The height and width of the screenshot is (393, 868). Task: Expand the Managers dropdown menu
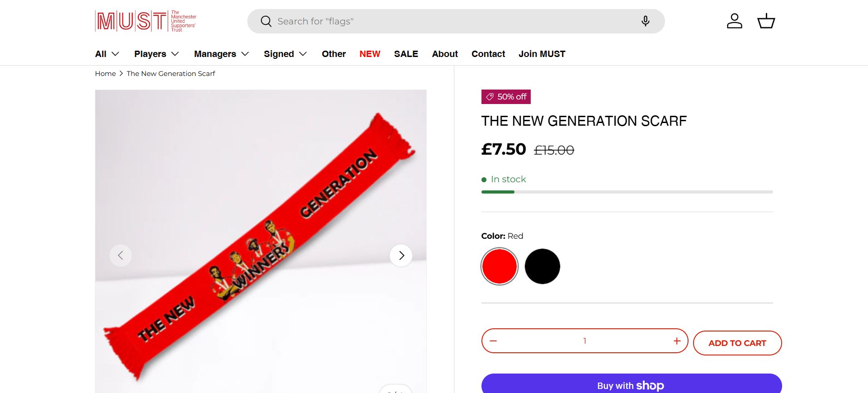click(222, 54)
